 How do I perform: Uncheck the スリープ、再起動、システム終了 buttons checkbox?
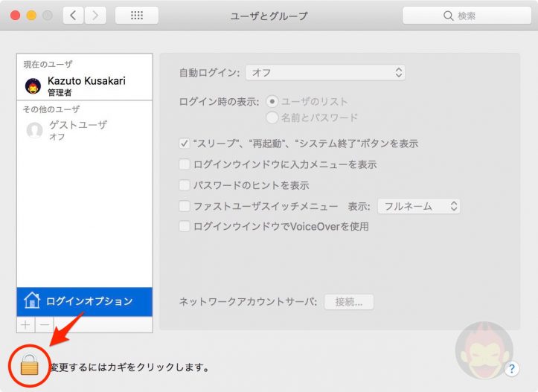coord(185,143)
